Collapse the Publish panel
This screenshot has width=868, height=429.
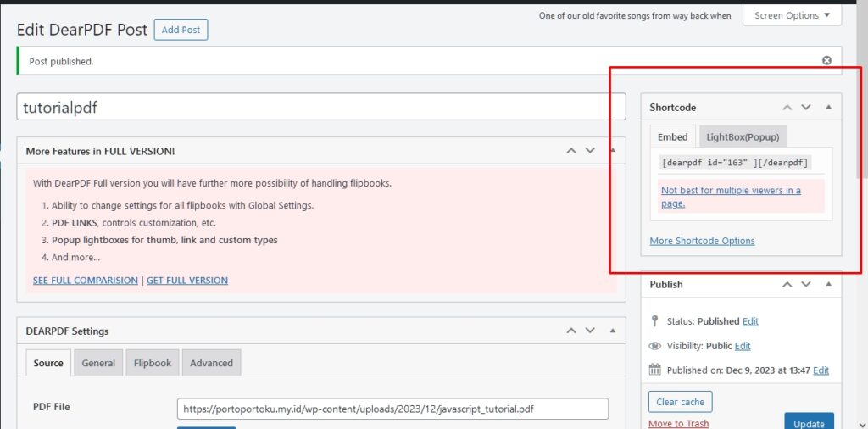(828, 284)
